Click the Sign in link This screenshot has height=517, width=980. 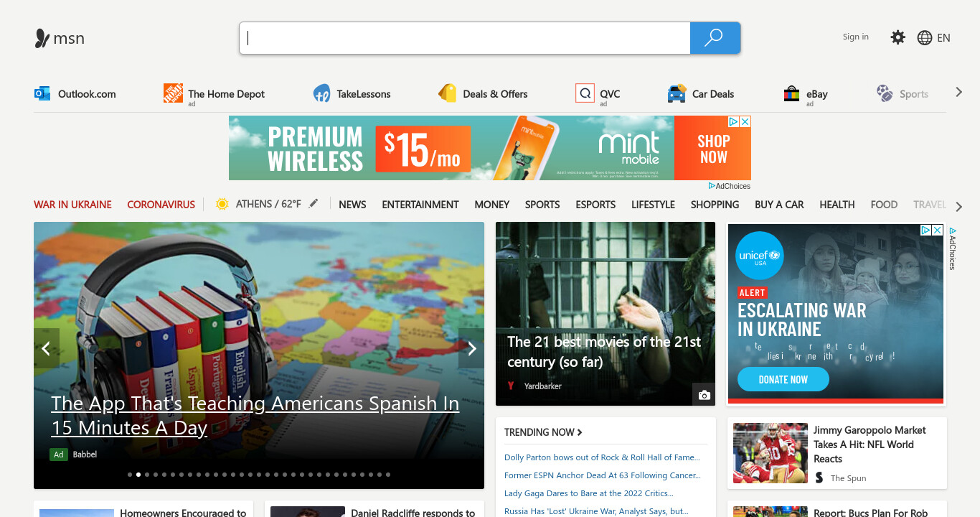click(855, 37)
